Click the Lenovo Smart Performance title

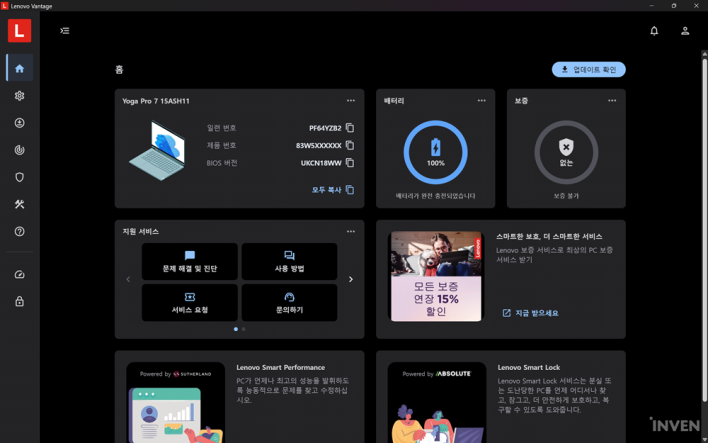point(280,368)
